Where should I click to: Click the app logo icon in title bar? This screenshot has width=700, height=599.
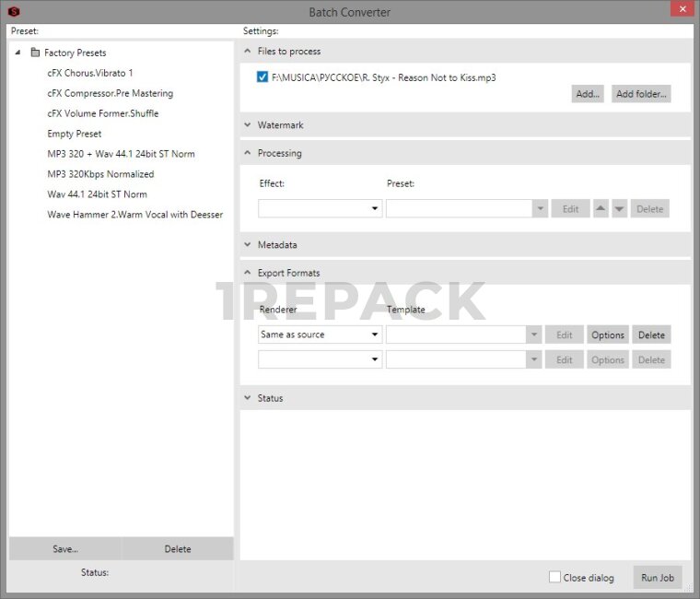pos(14,12)
